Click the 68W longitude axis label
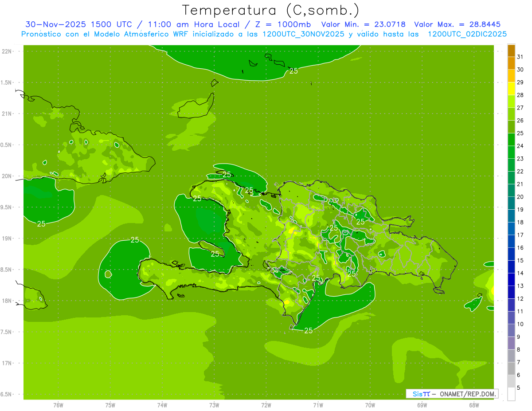Image resolution: width=532 pixels, height=411 pixels. tap(473, 405)
